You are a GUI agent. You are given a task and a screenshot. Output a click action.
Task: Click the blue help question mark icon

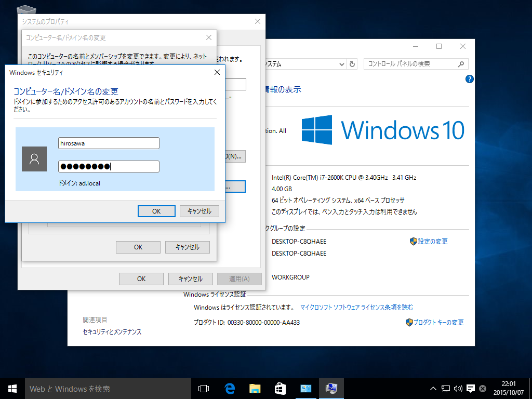pyautogui.click(x=469, y=79)
